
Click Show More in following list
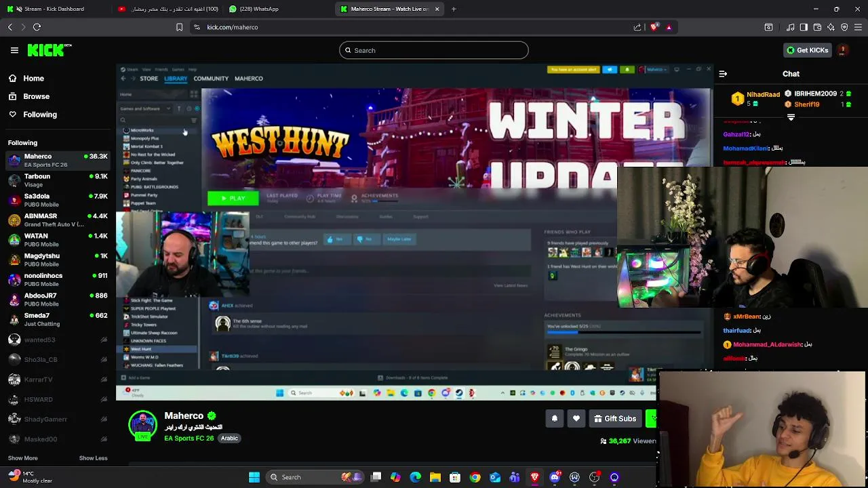pos(22,458)
